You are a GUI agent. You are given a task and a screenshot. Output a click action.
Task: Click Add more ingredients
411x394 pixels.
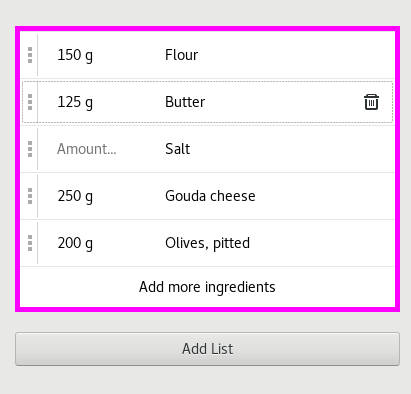coord(207,287)
